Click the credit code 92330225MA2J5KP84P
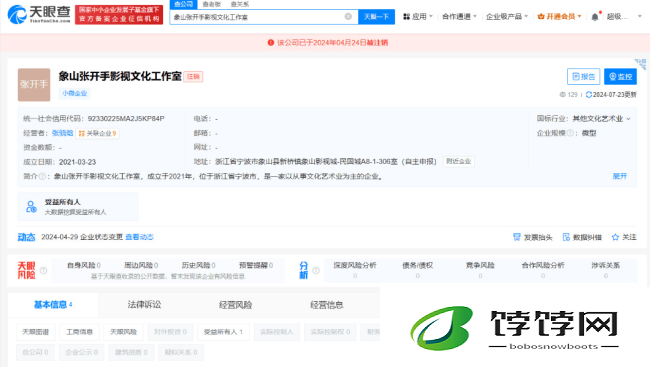The width and height of the screenshot is (650, 367). tap(126, 119)
